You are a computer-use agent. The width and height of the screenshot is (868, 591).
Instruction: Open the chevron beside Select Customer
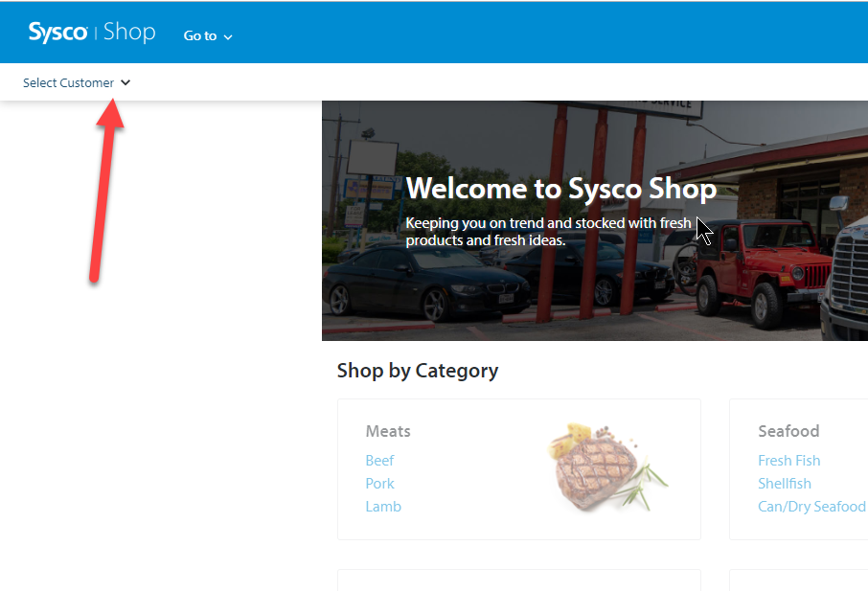(x=126, y=82)
